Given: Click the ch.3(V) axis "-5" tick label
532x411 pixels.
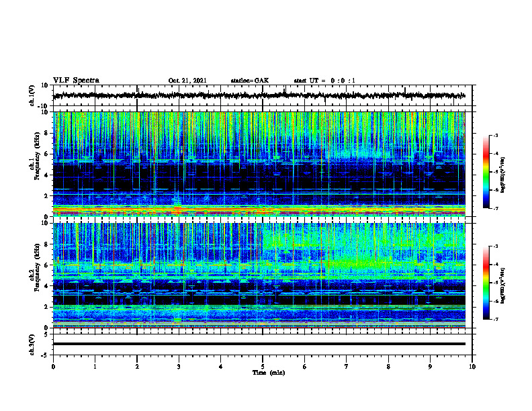Looking at the screenshot, I should click(x=45, y=355).
